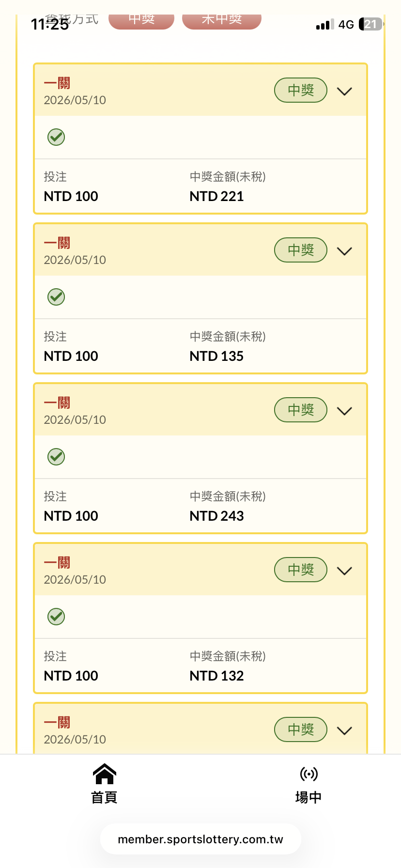Select the 中獎 filter pill at top
Viewport: 401px width, 868px height.
tap(141, 20)
